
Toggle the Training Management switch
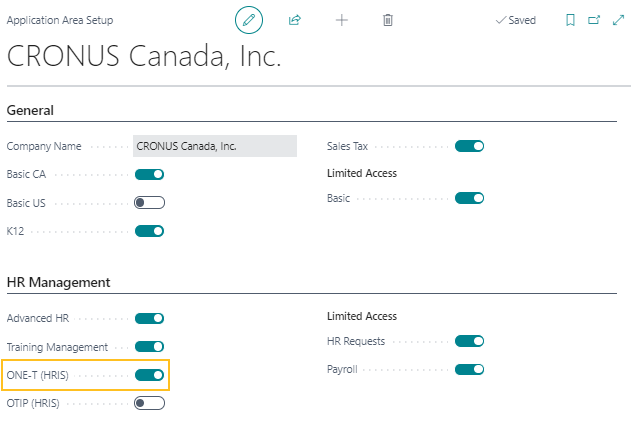pos(150,347)
